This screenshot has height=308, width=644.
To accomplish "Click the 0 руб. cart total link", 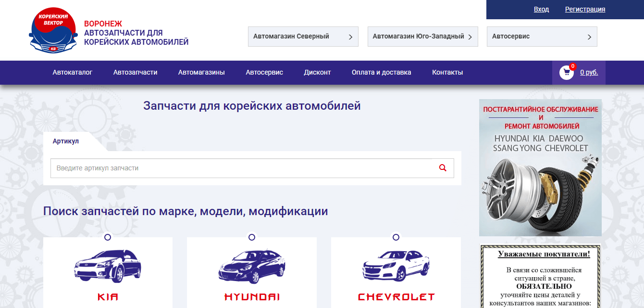I will coord(589,72).
